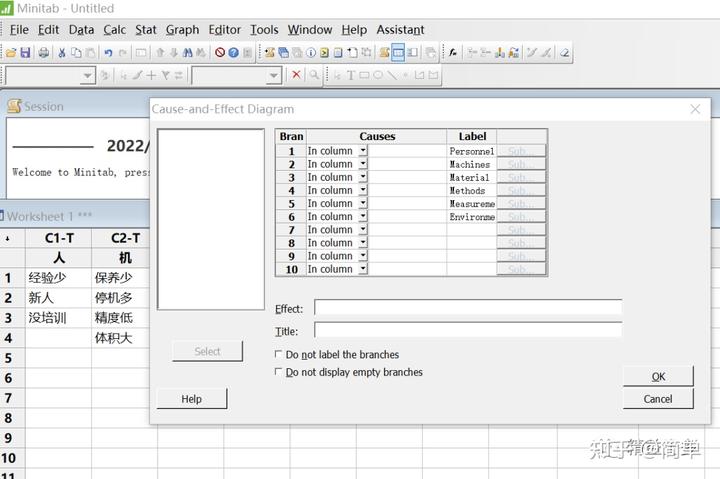Open the Data menu
This screenshot has width=720, height=479.
coord(81,30)
